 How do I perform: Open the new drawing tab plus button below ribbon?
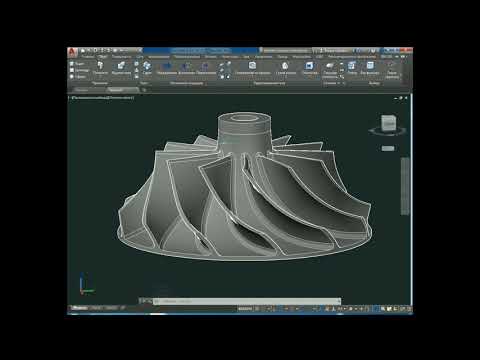tap(144, 90)
